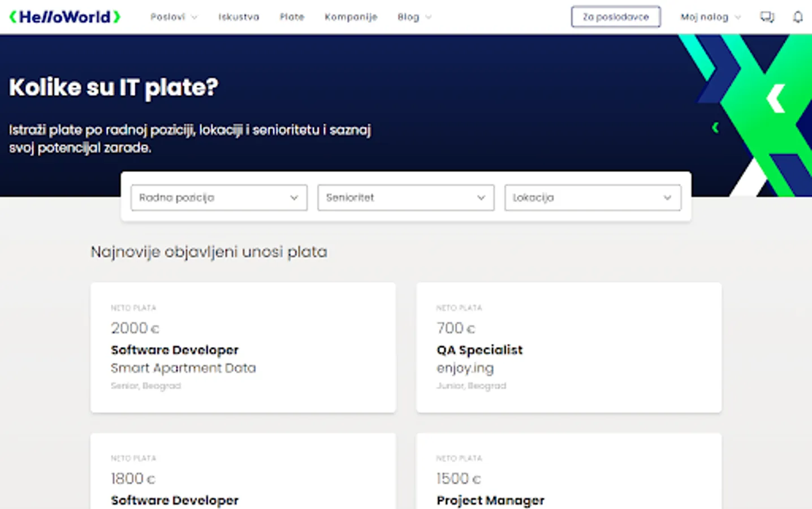812x509 pixels.
Task: Click the 'Najnovije objavljeni unosi plata' heading
Action: coord(209,252)
